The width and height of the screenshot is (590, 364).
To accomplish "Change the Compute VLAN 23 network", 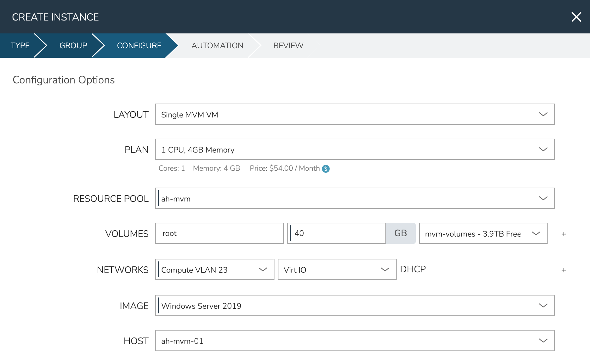I will pyautogui.click(x=215, y=270).
